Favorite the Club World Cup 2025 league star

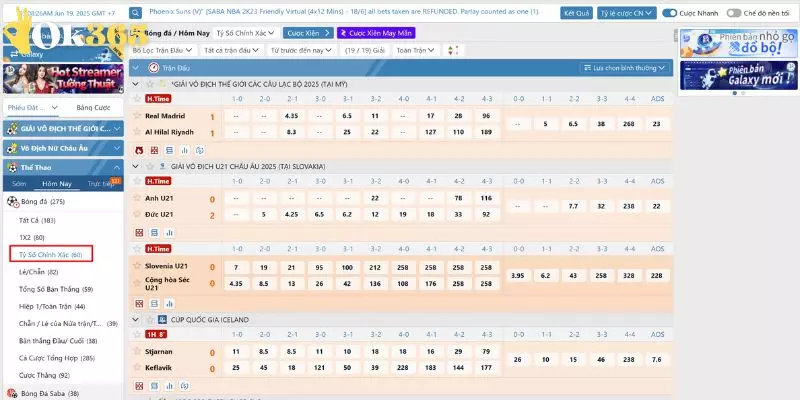tap(149, 84)
